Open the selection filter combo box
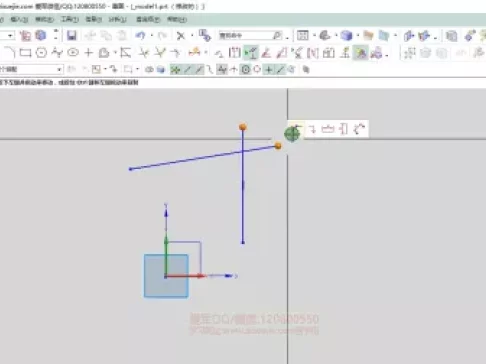 pyautogui.click(x=31, y=69)
